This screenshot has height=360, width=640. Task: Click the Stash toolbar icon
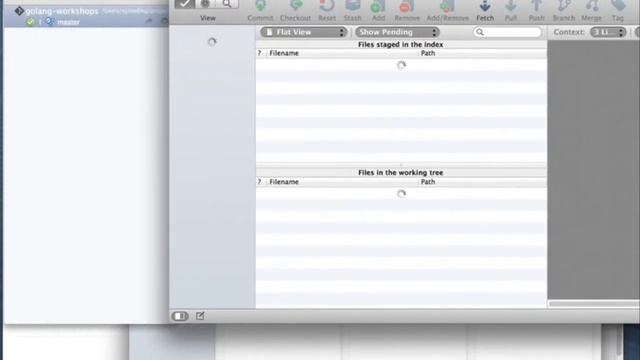[x=352, y=6]
